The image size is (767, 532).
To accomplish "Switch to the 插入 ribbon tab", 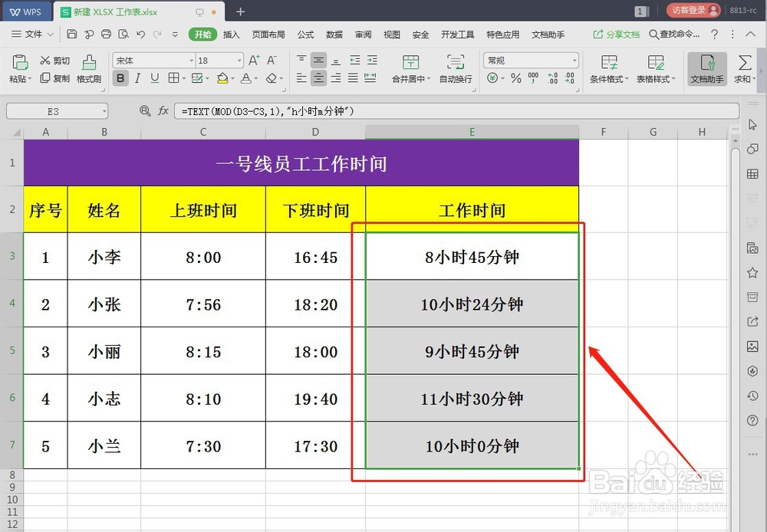I will (231, 34).
